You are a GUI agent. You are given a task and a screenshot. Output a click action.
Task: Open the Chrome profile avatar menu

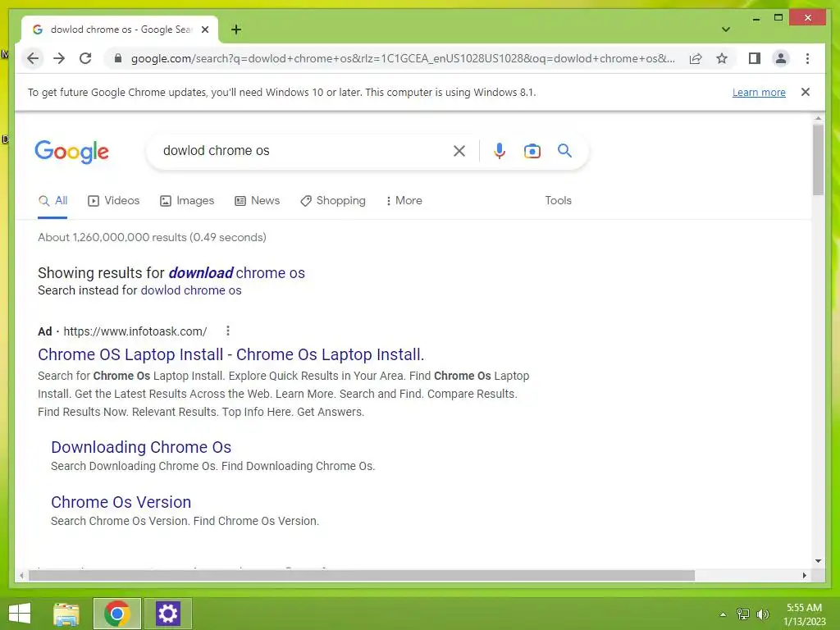(781, 58)
